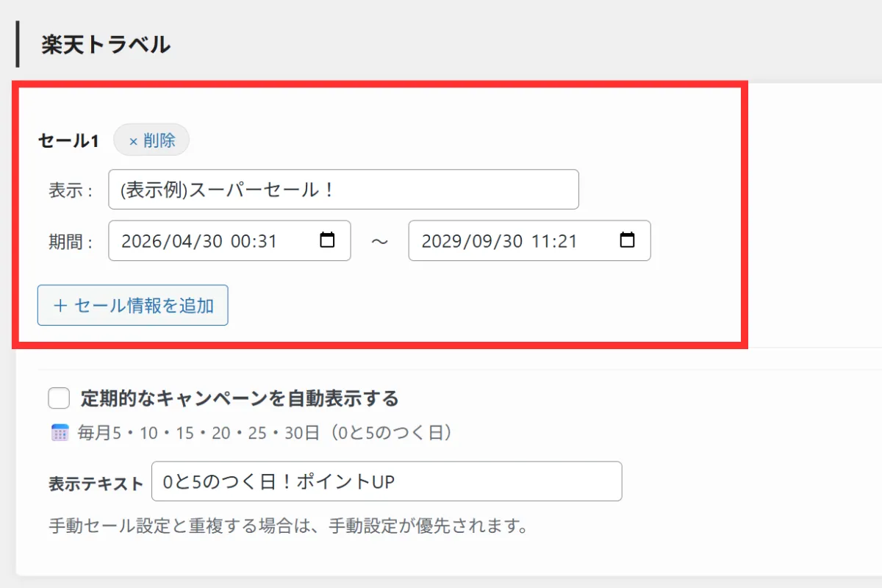Click the calendar emoji icon before 毎月5・10・15
The height and width of the screenshot is (588, 882).
60,433
